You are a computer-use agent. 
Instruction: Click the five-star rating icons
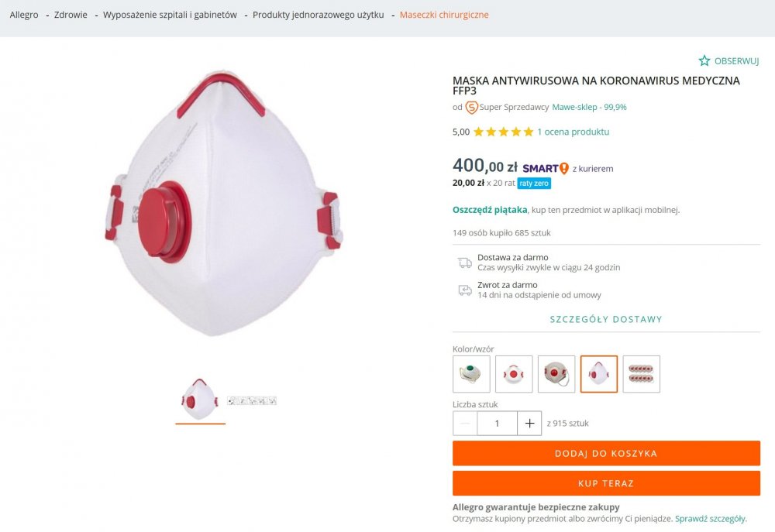pos(503,132)
